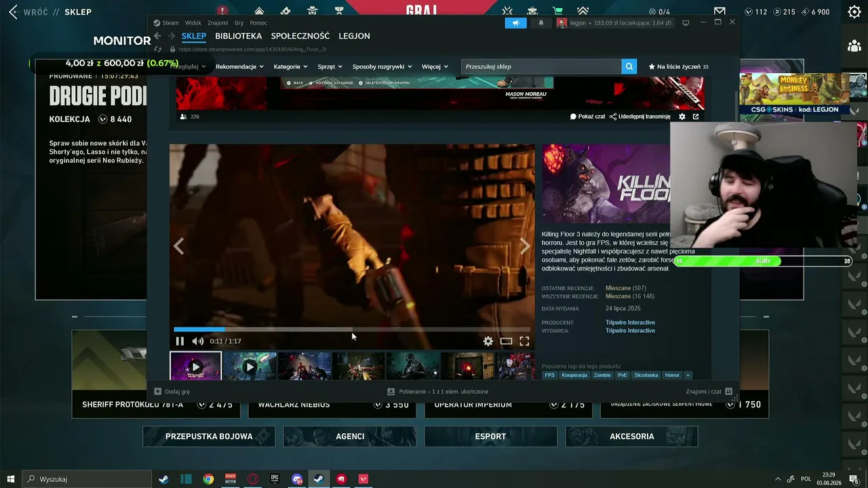The width and height of the screenshot is (868, 488).
Task: Toggle theater mode for the trailer
Action: click(506, 342)
